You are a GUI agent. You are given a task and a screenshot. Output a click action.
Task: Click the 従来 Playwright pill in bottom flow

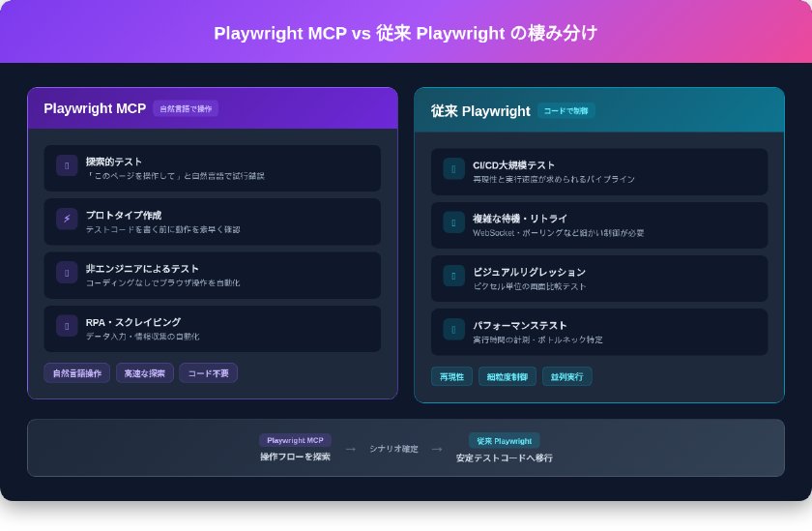pos(505,441)
